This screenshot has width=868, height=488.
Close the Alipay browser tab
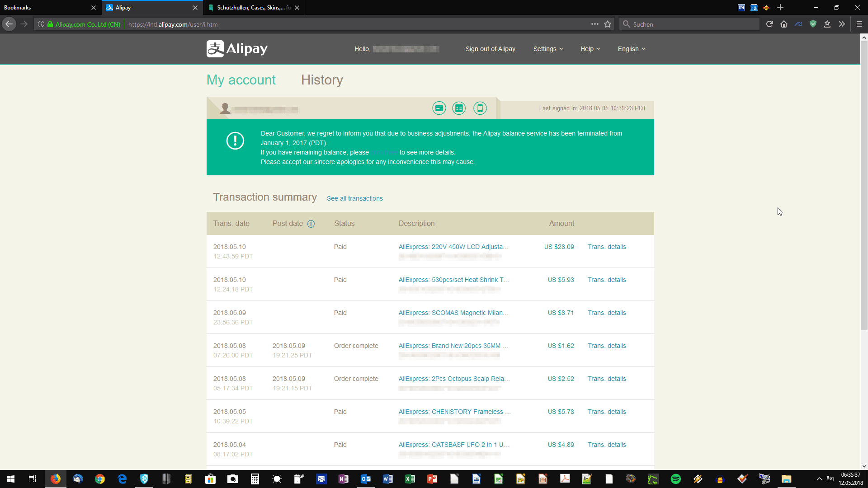click(x=195, y=8)
